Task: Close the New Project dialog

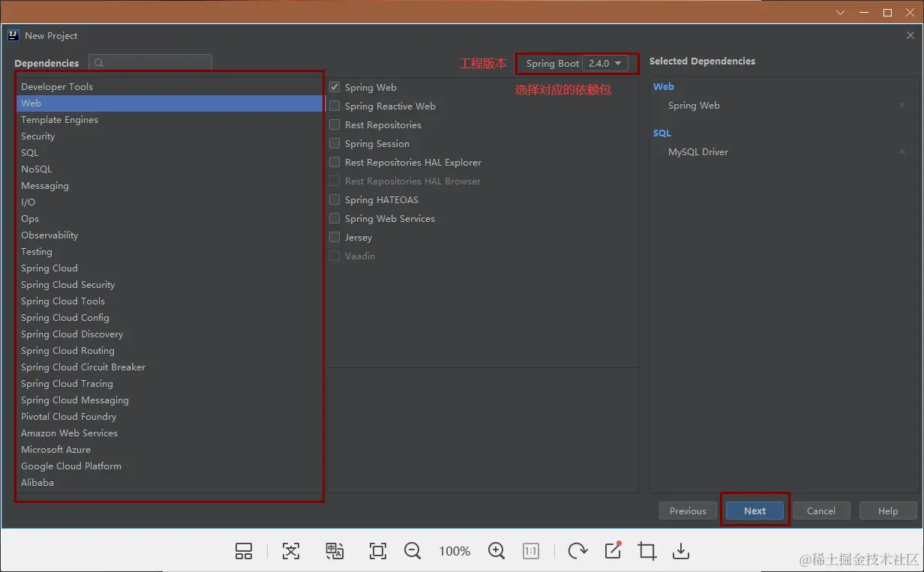Action: coord(910,35)
